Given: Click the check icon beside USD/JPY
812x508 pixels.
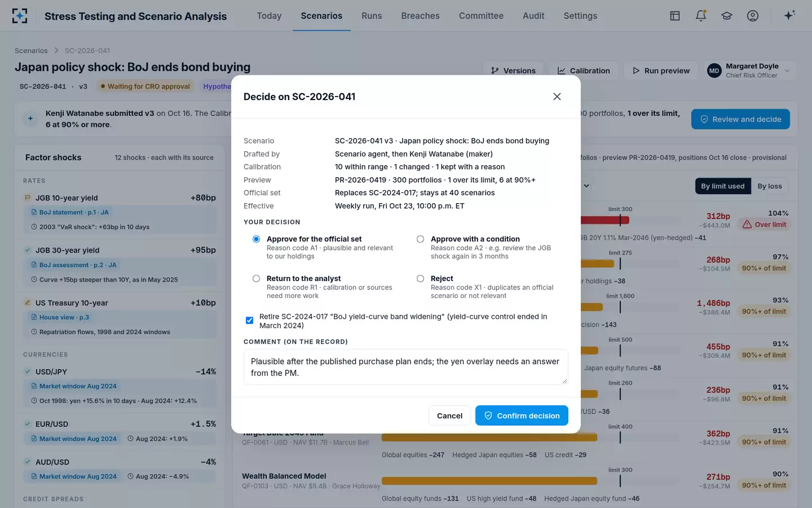Looking at the screenshot, I should [x=27, y=371].
